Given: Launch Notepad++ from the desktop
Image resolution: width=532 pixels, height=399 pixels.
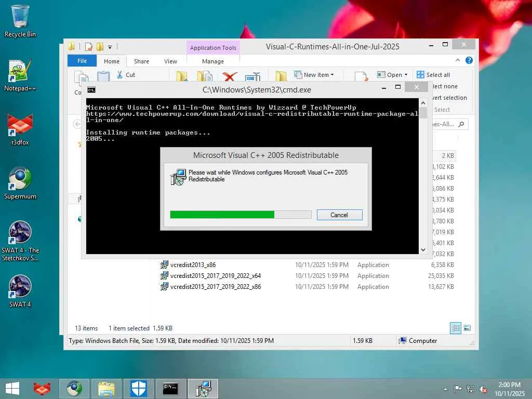Looking at the screenshot, I should tap(20, 75).
